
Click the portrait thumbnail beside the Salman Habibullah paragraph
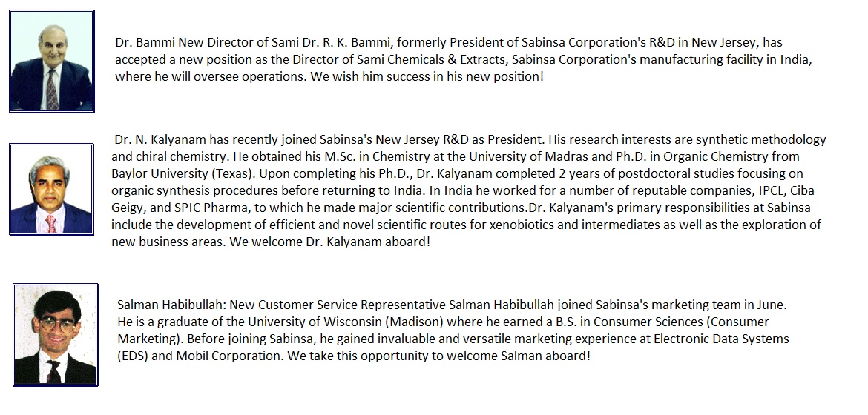55,334
